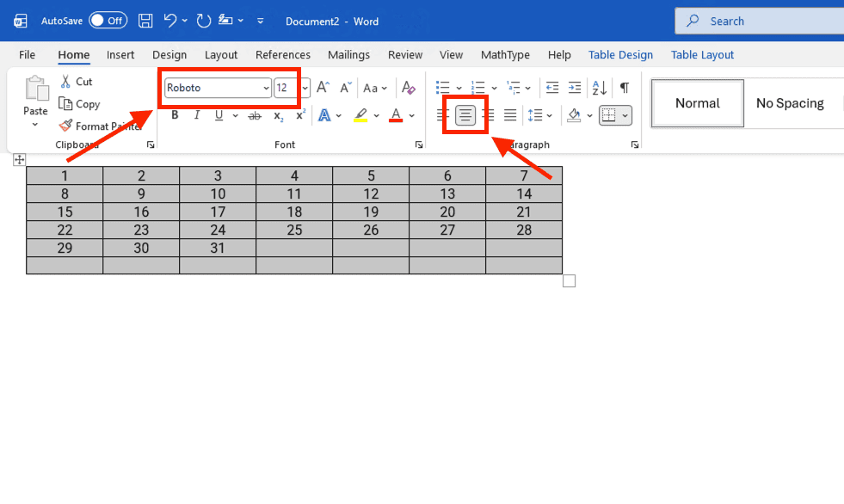Toggle AutoSave switch
Viewport: 844px width, 504px height.
tap(108, 21)
